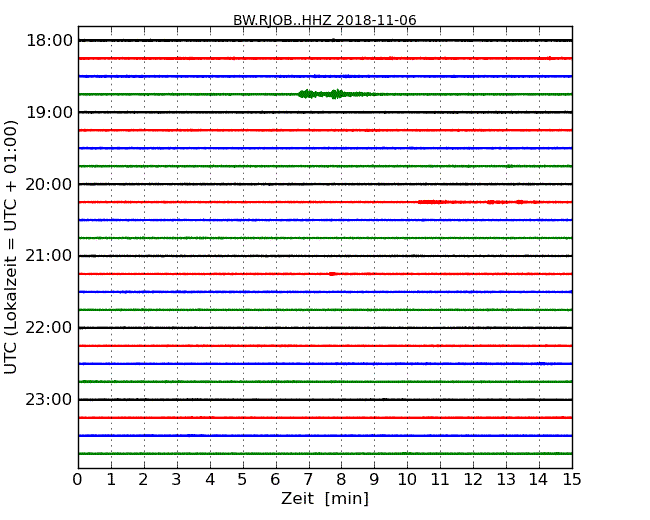Screen dimensions: 650x520
Task: Select the 22:00 time label
Action: click(x=49, y=328)
